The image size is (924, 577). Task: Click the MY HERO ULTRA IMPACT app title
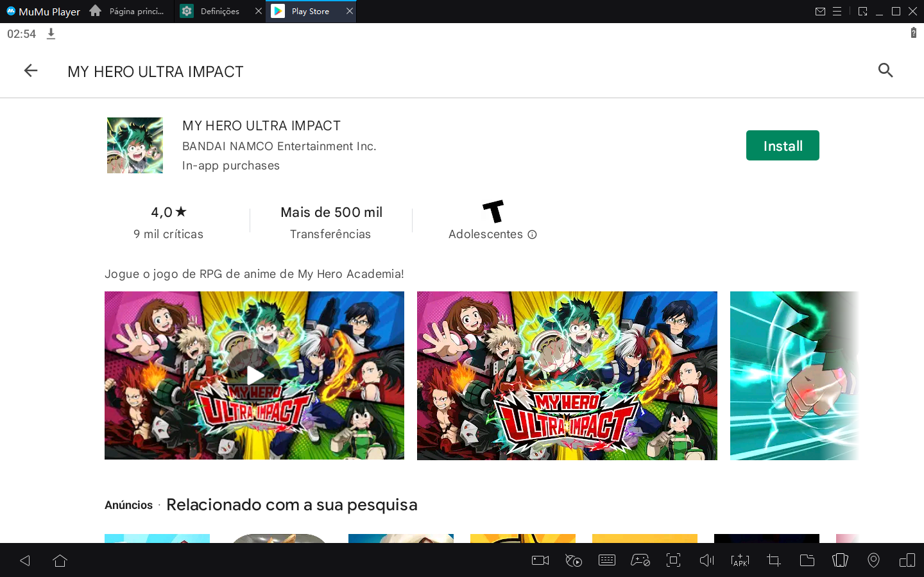pos(261,126)
